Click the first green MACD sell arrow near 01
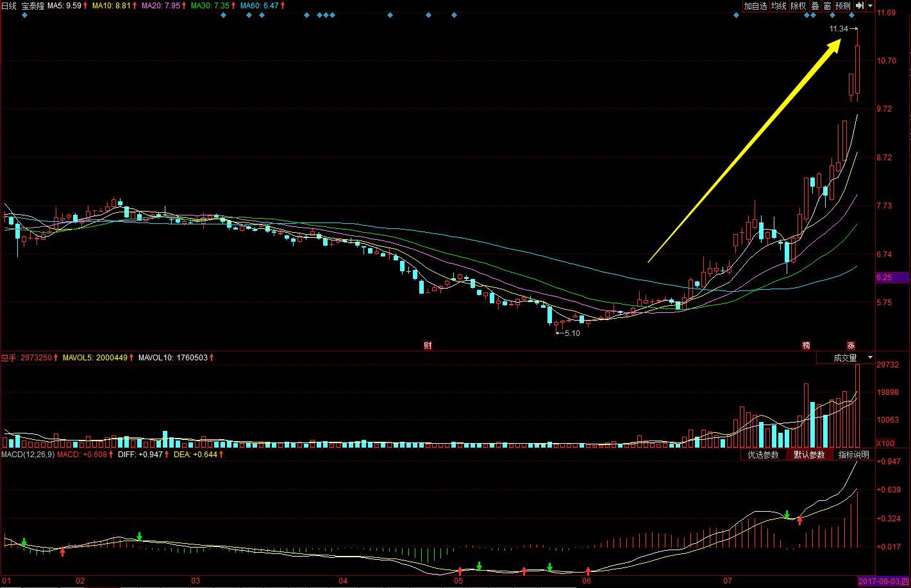The width and height of the screenshot is (911, 588). (x=24, y=542)
